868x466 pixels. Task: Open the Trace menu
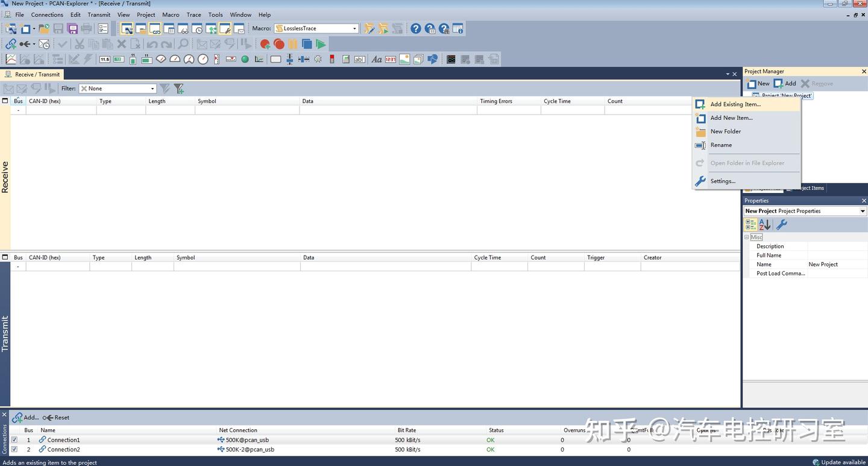[193, 14]
